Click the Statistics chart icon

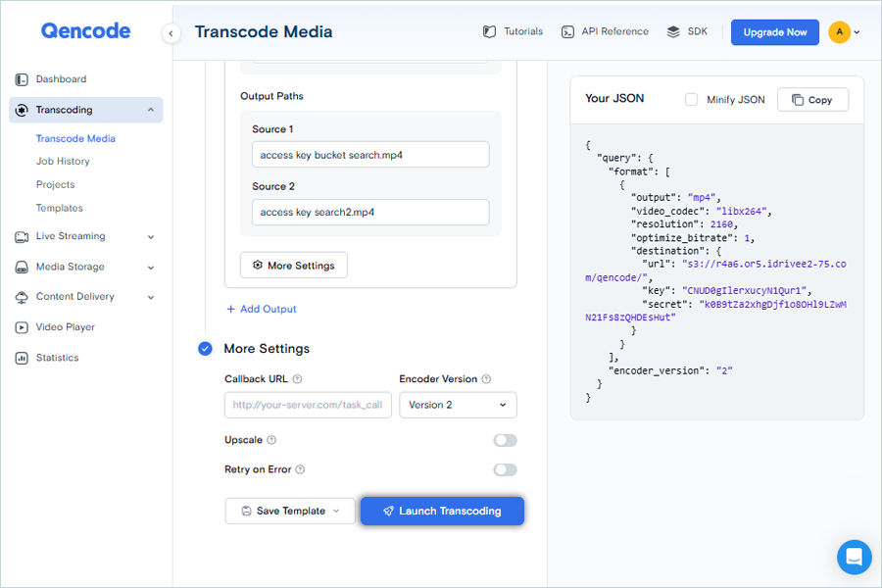pyautogui.click(x=22, y=358)
